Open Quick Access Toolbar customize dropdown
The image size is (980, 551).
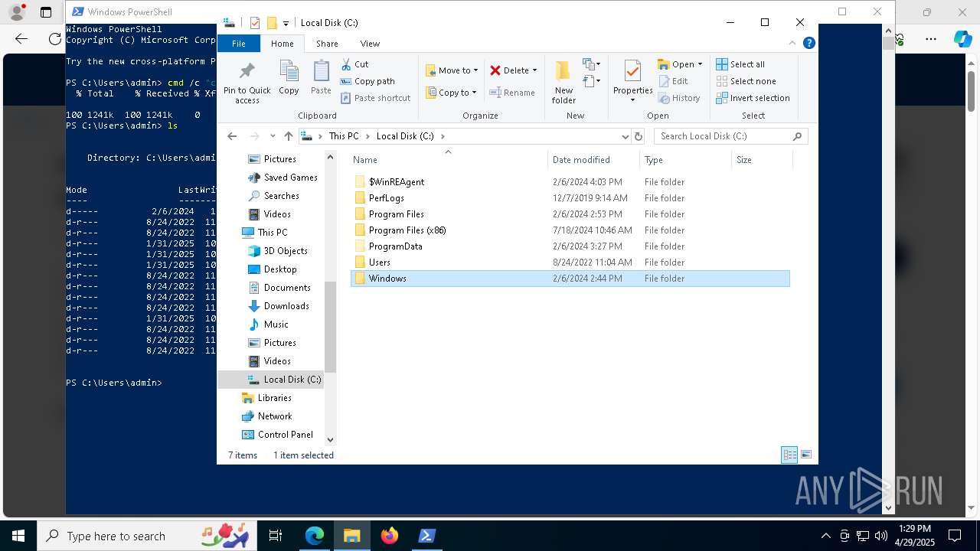point(286,23)
